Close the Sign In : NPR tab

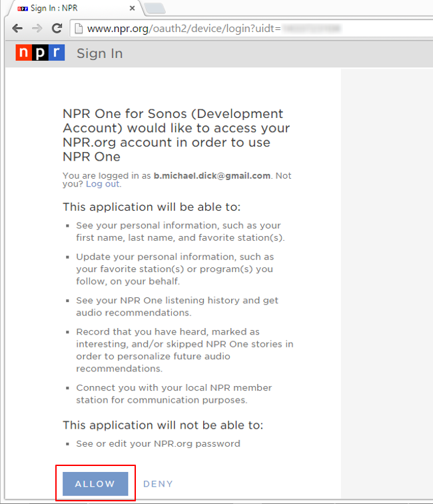[x=132, y=9]
